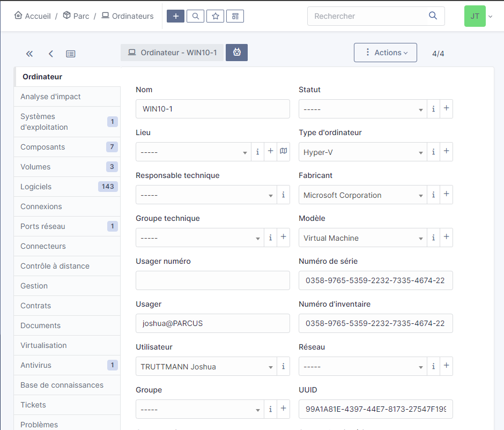This screenshot has width=504, height=430.
Task: Open the Composants tab
Action: pos(42,147)
